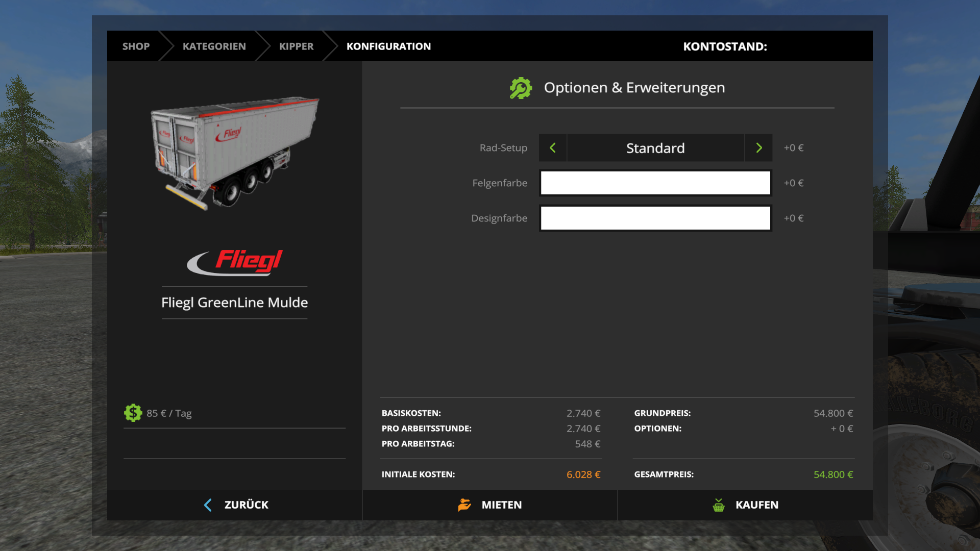Click the Grundpreis label
980x551 pixels.
click(663, 413)
